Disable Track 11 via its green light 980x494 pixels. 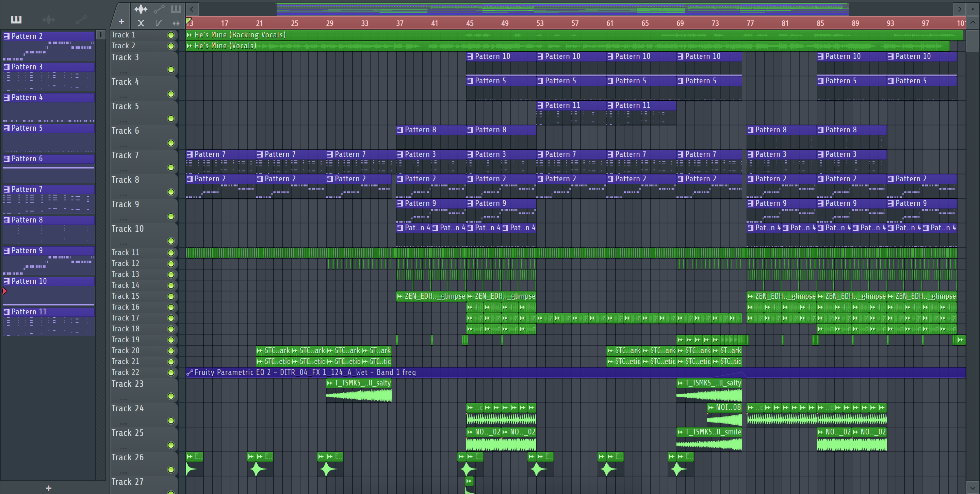click(171, 253)
